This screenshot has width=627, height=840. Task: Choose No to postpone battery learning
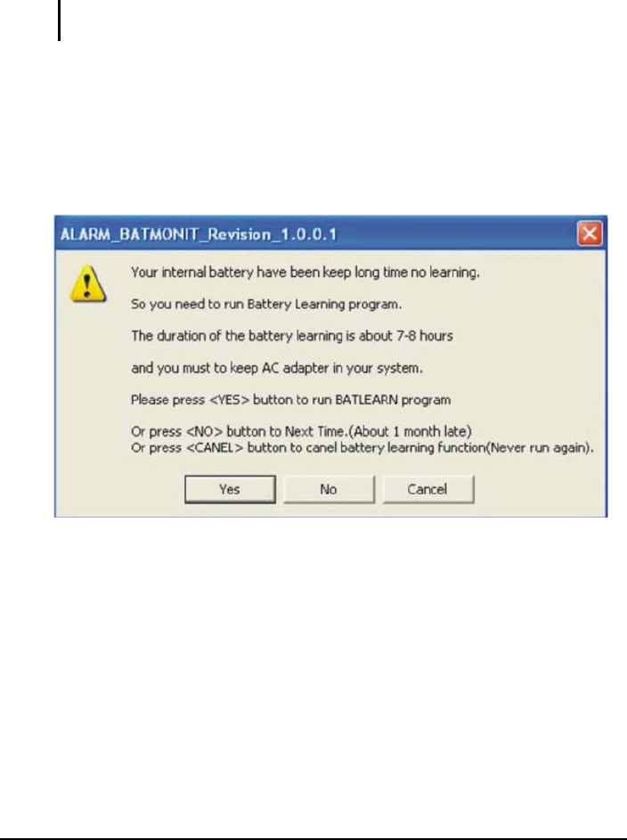pyautogui.click(x=329, y=489)
